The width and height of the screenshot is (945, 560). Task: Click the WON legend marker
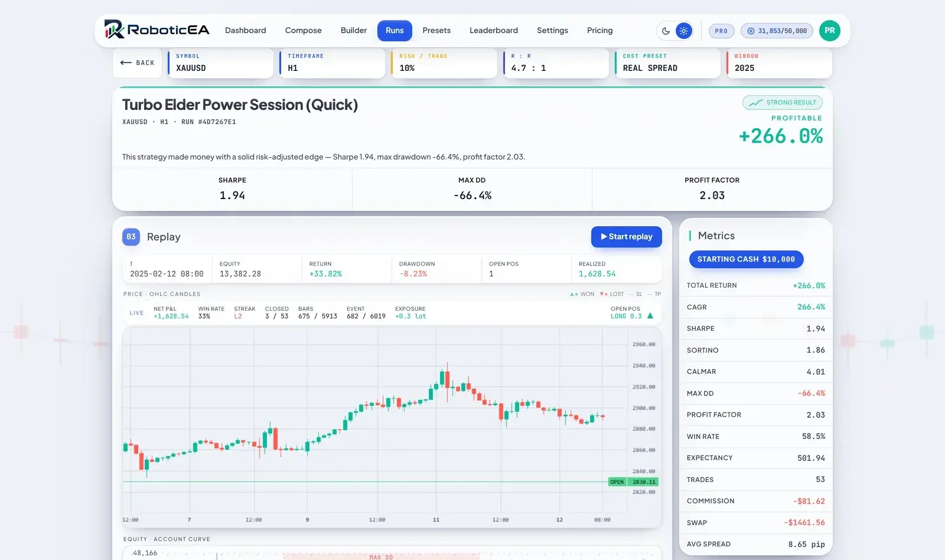pos(582,294)
